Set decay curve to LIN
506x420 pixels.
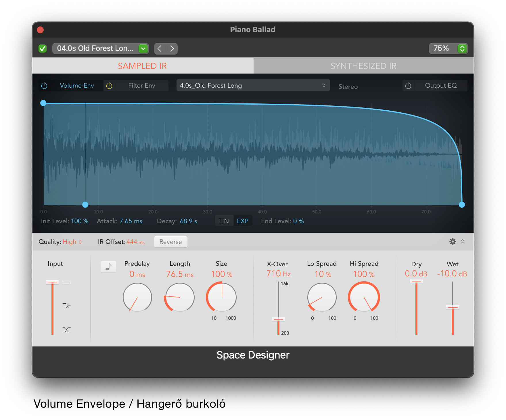pos(224,221)
